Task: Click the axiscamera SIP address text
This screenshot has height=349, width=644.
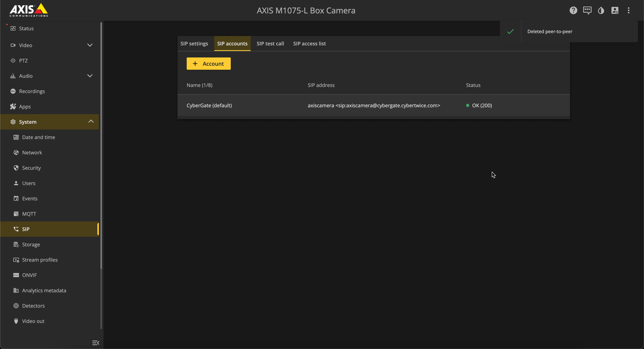Action: (x=374, y=105)
